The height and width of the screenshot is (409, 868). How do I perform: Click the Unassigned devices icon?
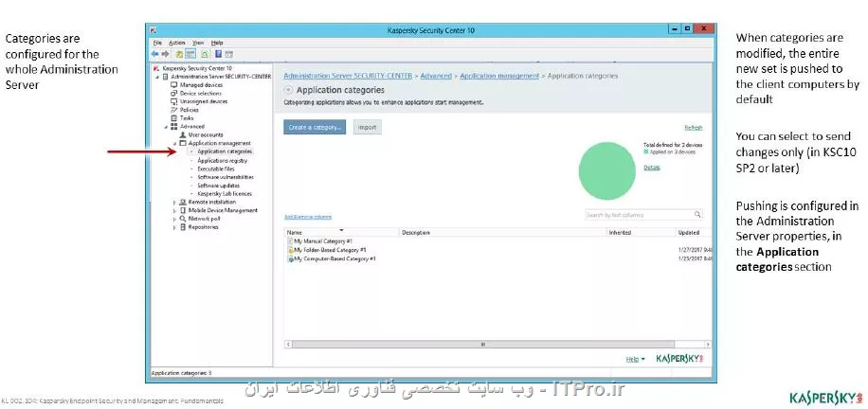[x=174, y=101]
